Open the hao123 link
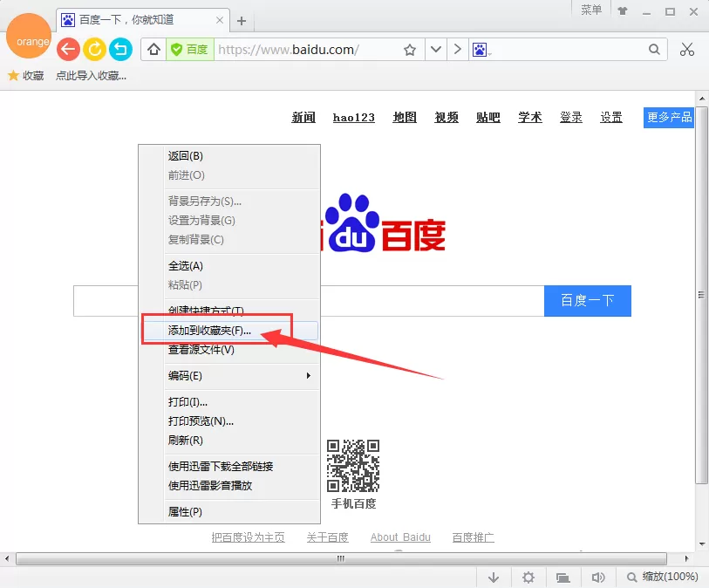This screenshot has width=709, height=588. pyautogui.click(x=353, y=118)
